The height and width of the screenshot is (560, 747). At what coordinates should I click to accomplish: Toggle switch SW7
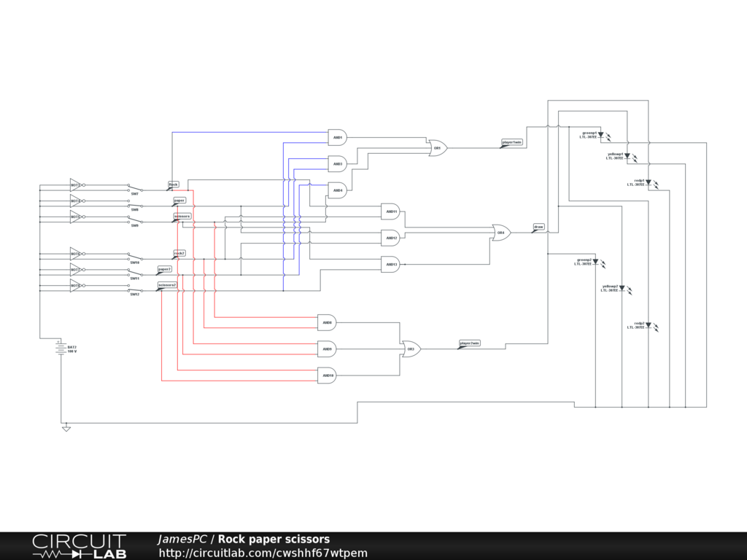134,187
